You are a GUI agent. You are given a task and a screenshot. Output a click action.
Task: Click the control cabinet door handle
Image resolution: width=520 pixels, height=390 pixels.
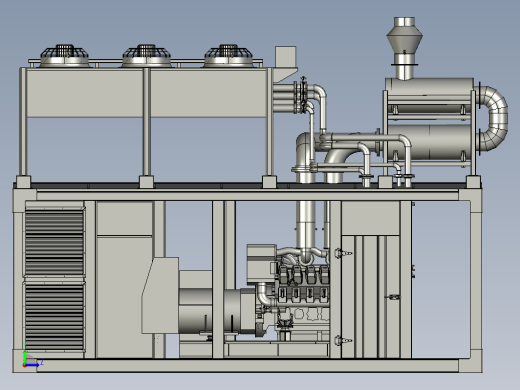point(393,296)
